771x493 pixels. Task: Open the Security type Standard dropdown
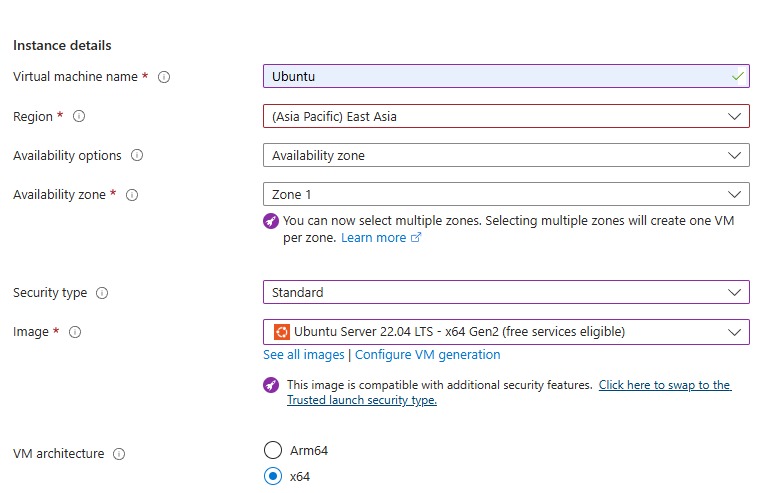pos(506,292)
